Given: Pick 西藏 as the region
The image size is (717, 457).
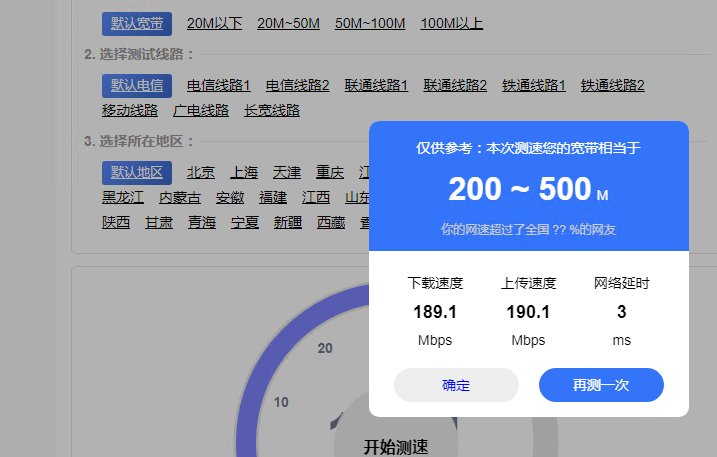Looking at the screenshot, I should coord(331,223).
